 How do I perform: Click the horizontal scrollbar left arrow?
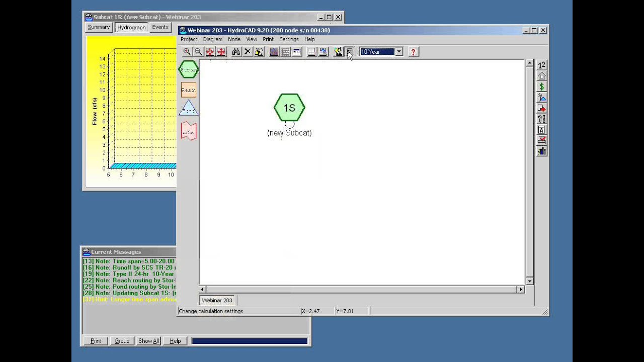coord(203,289)
